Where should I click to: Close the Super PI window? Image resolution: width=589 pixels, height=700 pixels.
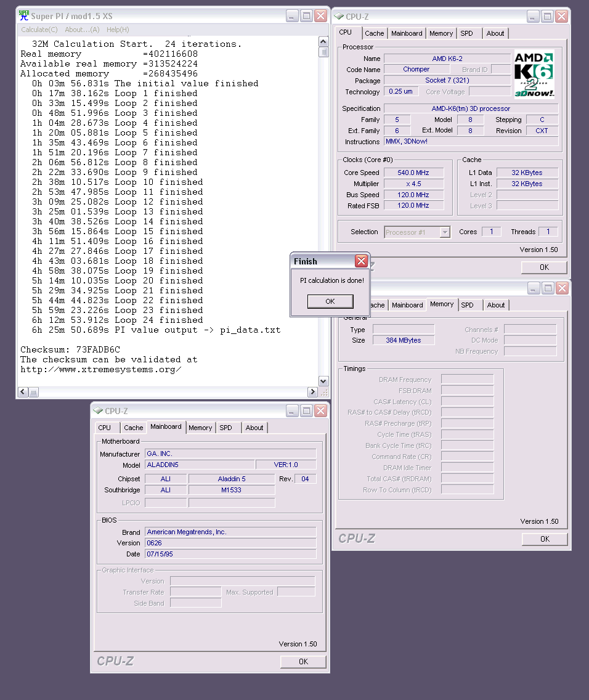[321, 16]
